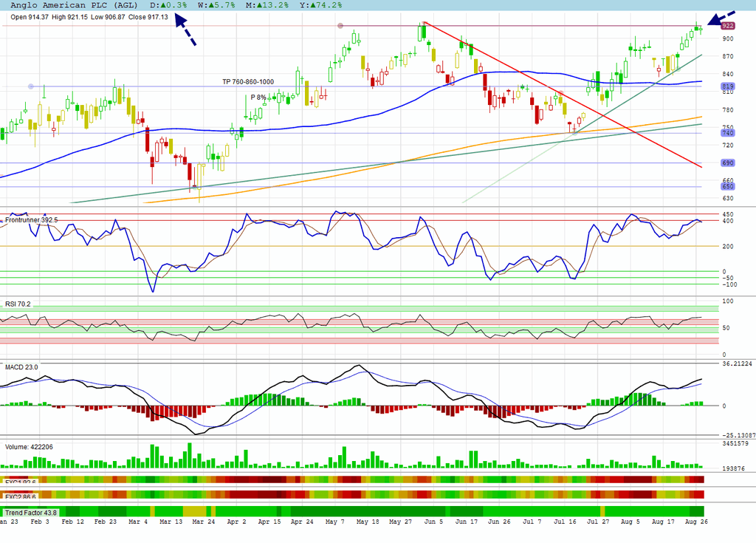This screenshot has width=756, height=543.
Task: Click the TP 760-860-1000 annotation
Action: click(248, 81)
